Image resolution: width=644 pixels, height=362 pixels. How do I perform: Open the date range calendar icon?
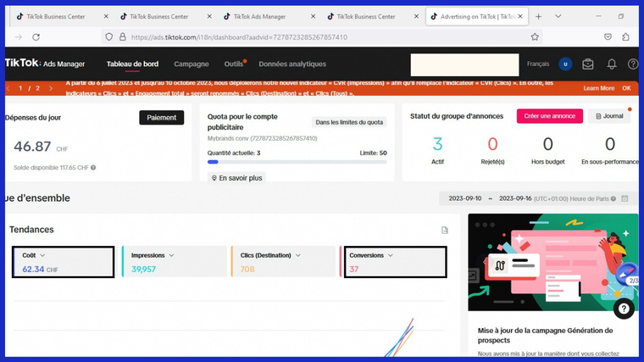click(x=625, y=198)
